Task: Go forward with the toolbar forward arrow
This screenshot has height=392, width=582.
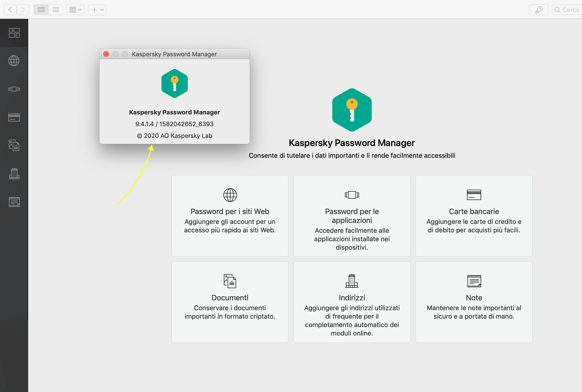Action: click(23, 10)
